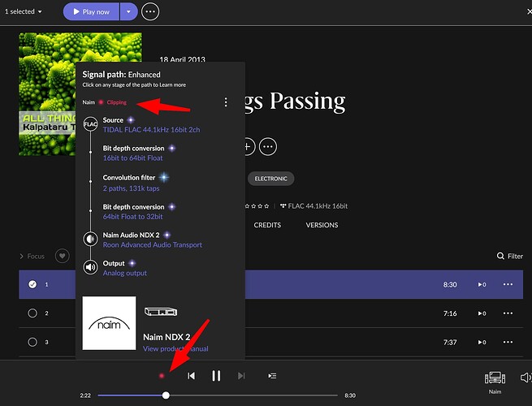Click the Analog output link
Image resolution: width=532 pixels, height=406 pixels.
point(125,273)
